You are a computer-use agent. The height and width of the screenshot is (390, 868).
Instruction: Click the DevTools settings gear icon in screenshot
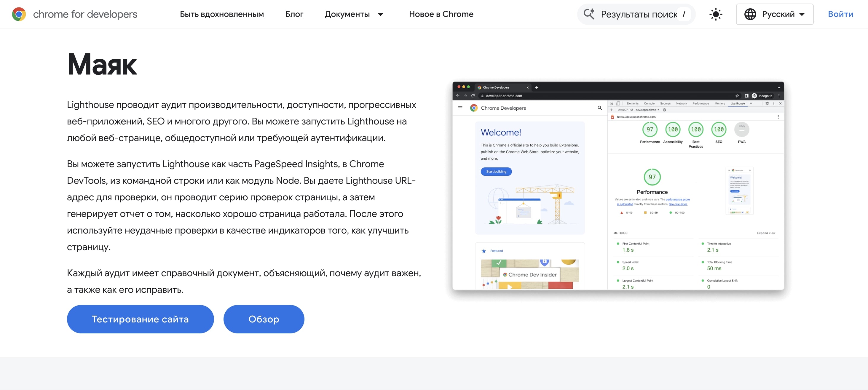767,104
